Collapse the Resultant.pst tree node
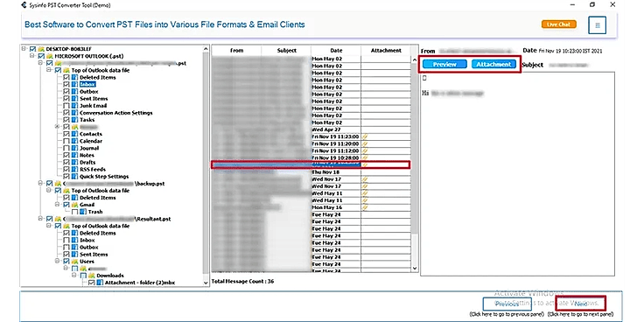 pos(41,219)
